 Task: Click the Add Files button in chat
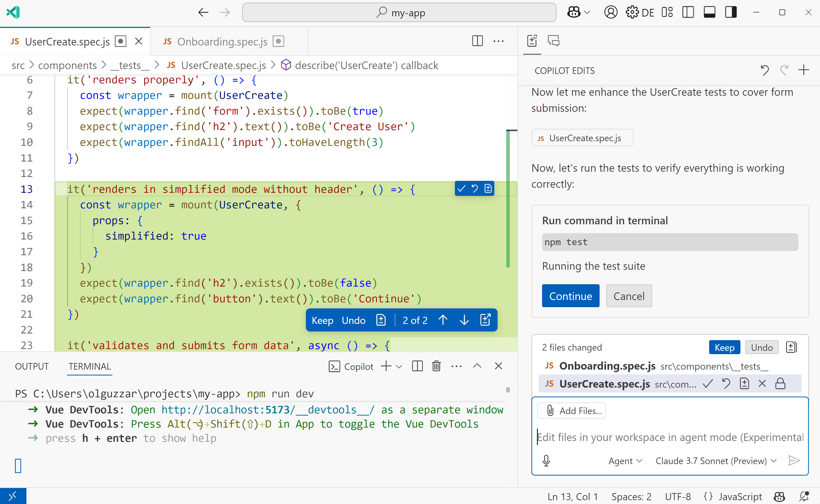(572, 410)
